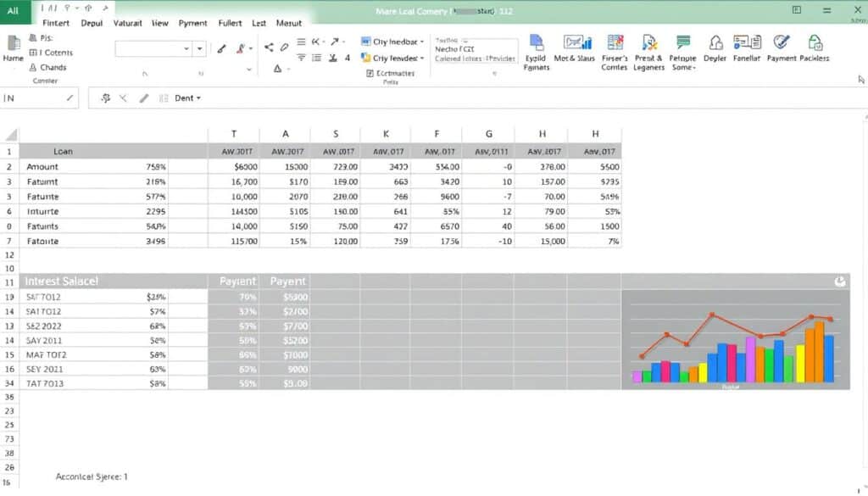Open the Fullert ribbon tab
Image resolution: width=868 pixels, height=496 pixels.
(230, 23)
